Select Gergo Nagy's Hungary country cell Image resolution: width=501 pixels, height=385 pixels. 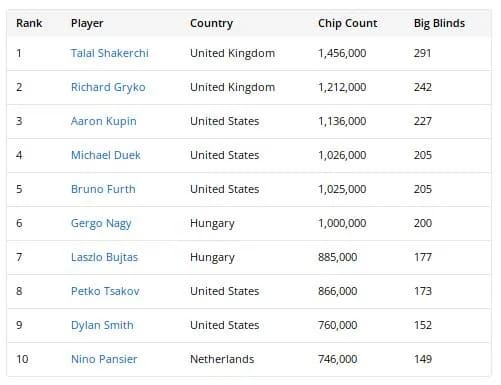pyautogui.click(x=212, y=223)
